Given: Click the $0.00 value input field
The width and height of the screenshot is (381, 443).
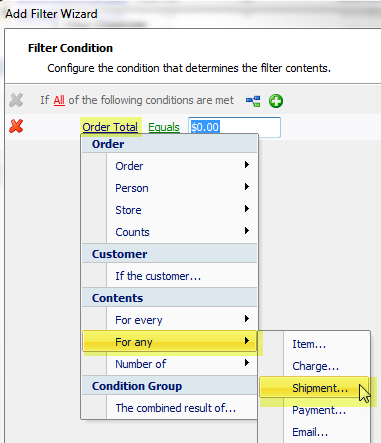Looking at the screenshot, I should point(234,127).
